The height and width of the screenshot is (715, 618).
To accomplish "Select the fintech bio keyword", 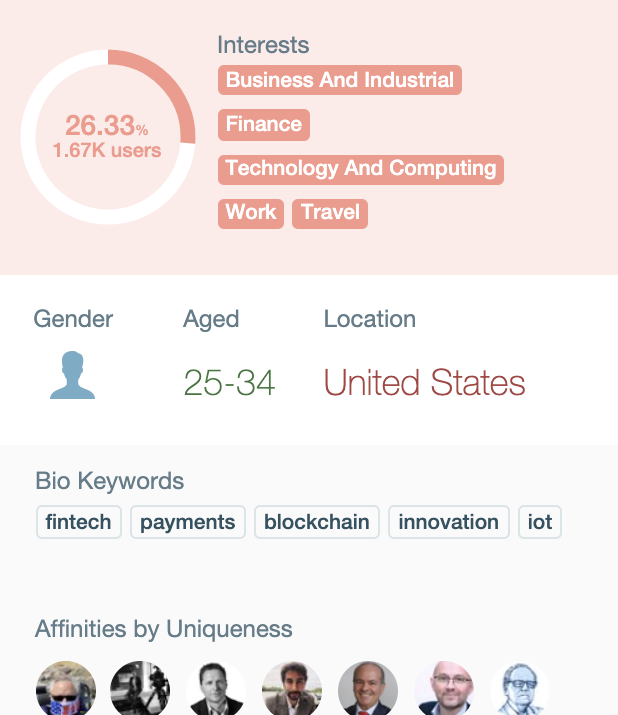I will [x=79, y=522].
